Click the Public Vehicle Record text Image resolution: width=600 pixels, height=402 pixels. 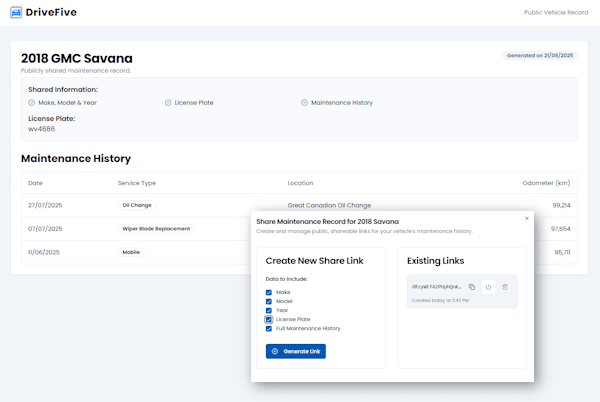tap(556, 13)
